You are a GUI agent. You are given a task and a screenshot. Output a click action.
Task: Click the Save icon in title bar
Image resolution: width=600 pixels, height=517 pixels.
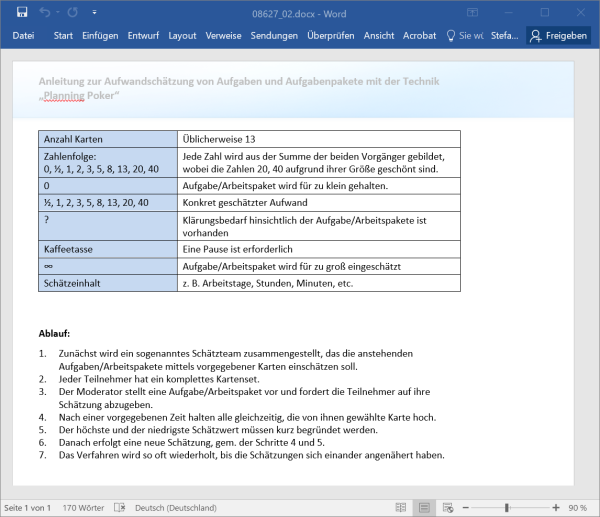(x=22, y=11)
